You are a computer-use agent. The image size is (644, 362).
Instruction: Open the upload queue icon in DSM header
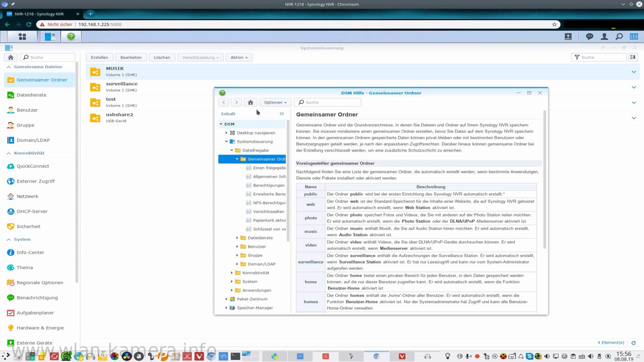click(x=568, y=37)
